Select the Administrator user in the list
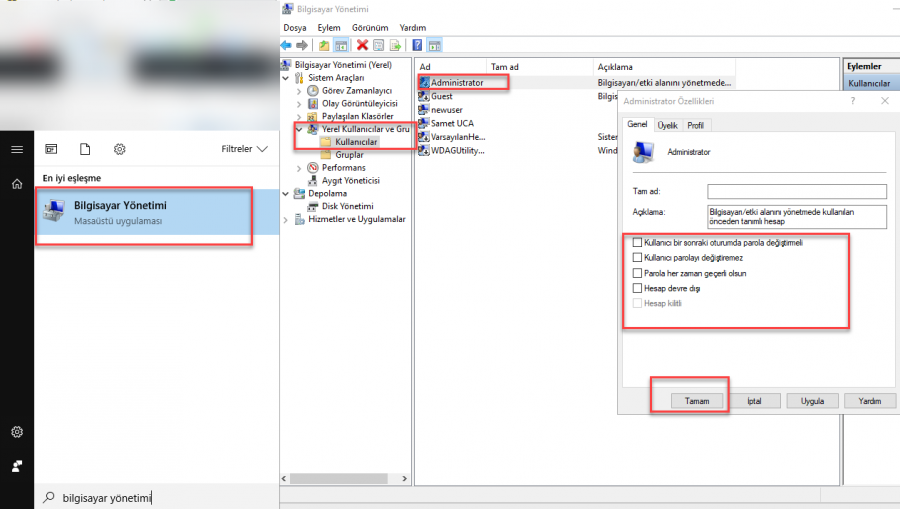 [x=457, y=83]
